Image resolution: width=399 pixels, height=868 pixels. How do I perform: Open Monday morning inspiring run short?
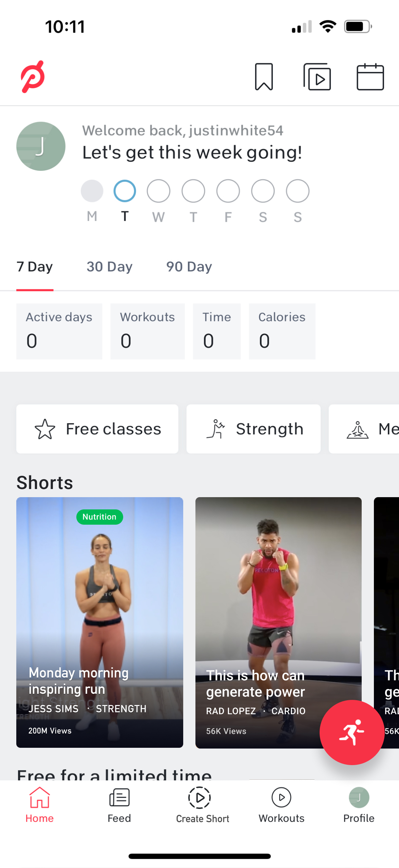(100, 622)
